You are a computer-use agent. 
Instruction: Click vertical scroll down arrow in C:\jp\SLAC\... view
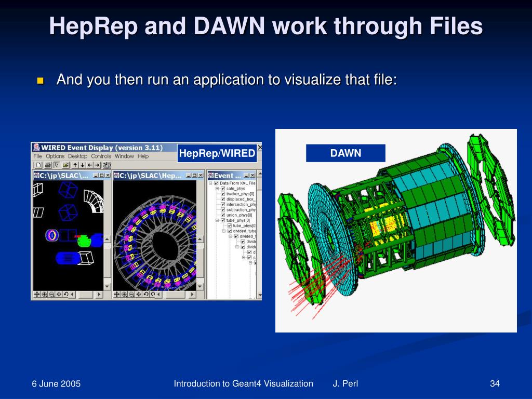coord(107,286)
